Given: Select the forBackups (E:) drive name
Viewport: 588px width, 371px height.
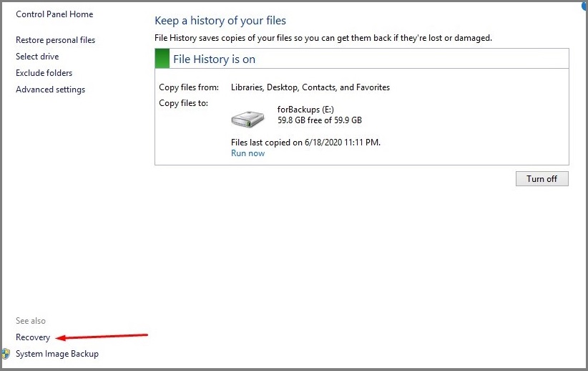Looking at the screenshot, I should point(305,110).
